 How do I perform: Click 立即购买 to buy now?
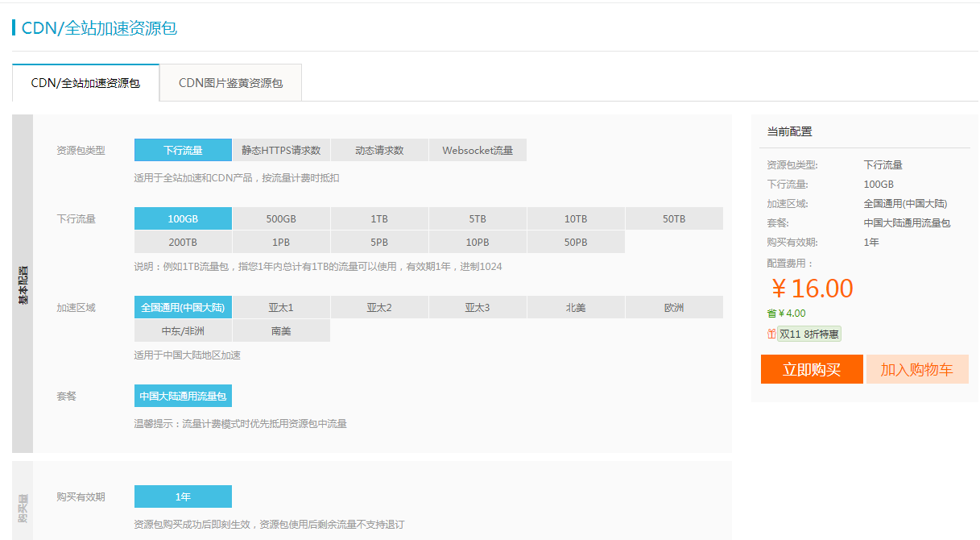(x=812, y=369)
